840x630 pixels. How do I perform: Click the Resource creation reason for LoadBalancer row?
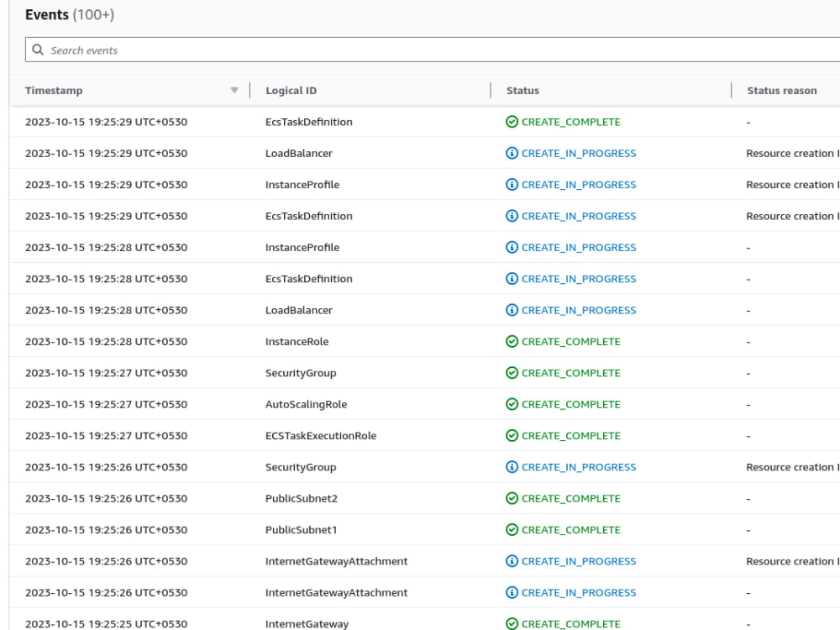[793, 153]
